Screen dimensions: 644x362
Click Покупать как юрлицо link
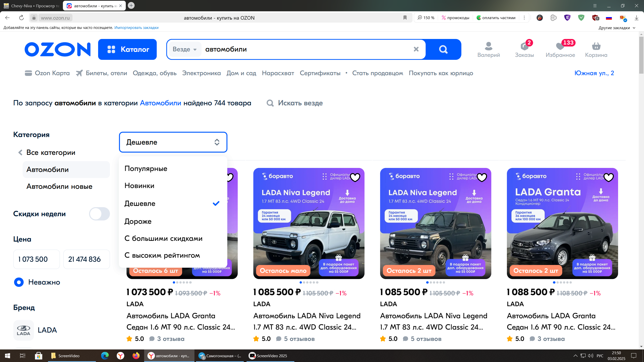(441, 73)
